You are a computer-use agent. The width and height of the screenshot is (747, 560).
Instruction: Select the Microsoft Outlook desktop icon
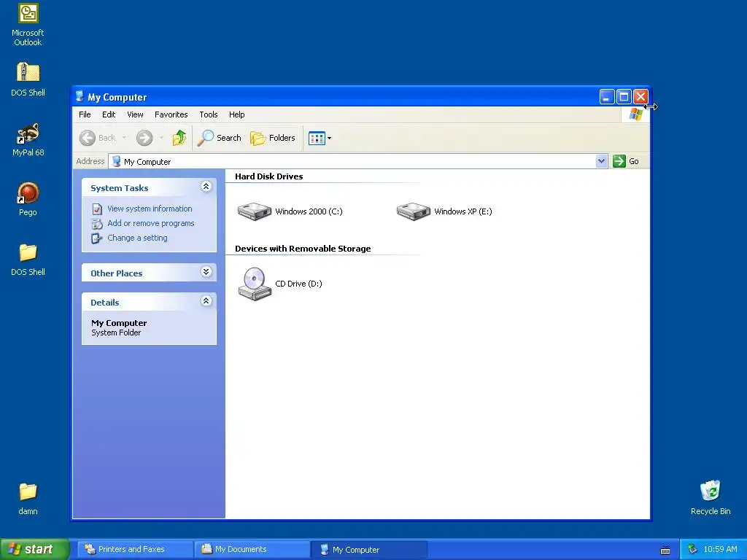tap(28, 25)
